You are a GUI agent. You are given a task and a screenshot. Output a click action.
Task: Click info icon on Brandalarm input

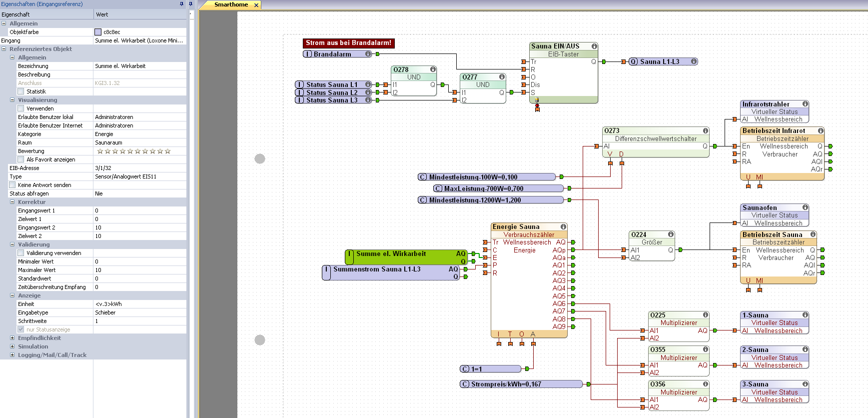(368, 54)
